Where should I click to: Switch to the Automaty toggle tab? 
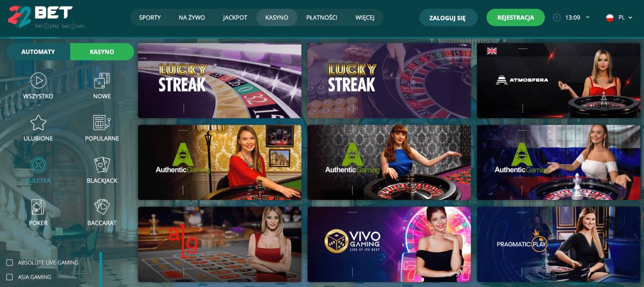point(38,52)
